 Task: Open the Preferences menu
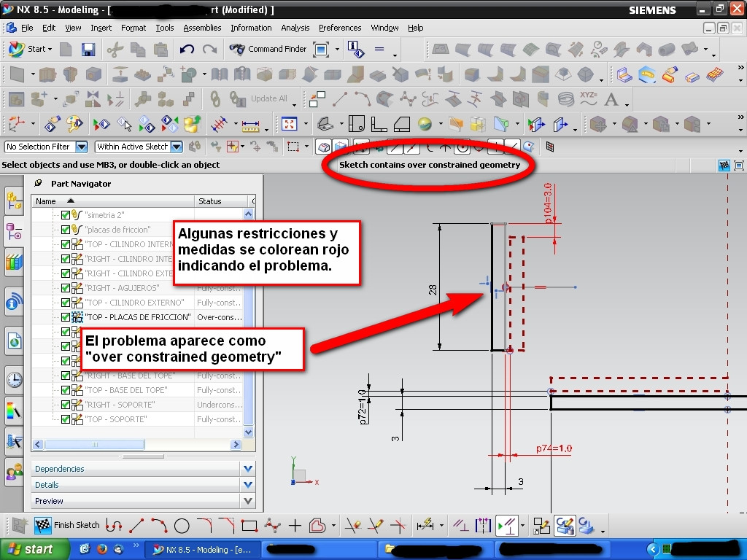[x=339, y=28]
